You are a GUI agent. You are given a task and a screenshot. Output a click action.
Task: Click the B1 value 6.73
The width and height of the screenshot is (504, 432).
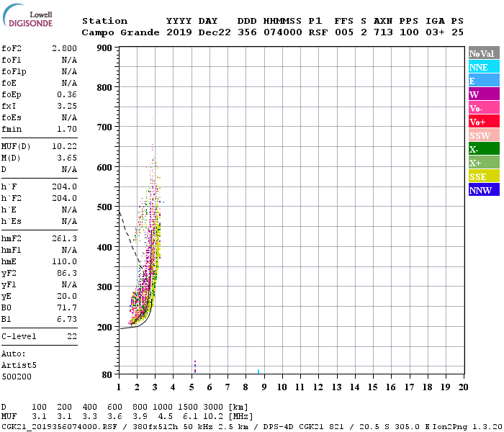tap(67, 319)
